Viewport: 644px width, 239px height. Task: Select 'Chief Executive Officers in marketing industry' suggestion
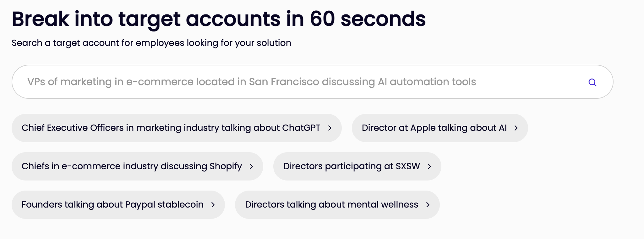171,128
